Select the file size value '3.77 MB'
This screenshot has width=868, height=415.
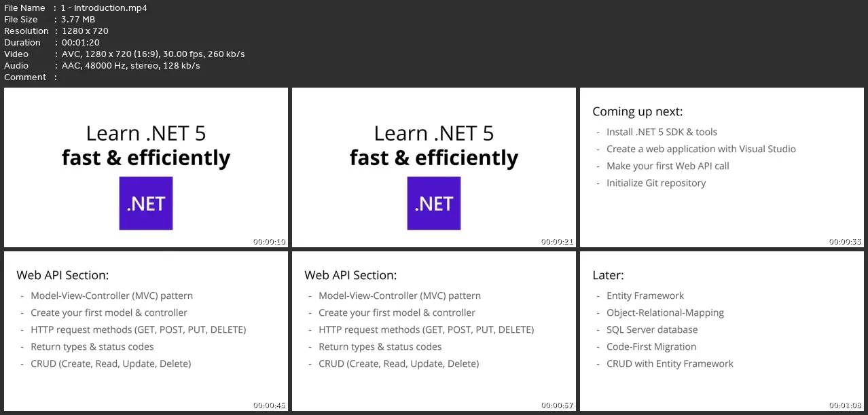[78, 20]
